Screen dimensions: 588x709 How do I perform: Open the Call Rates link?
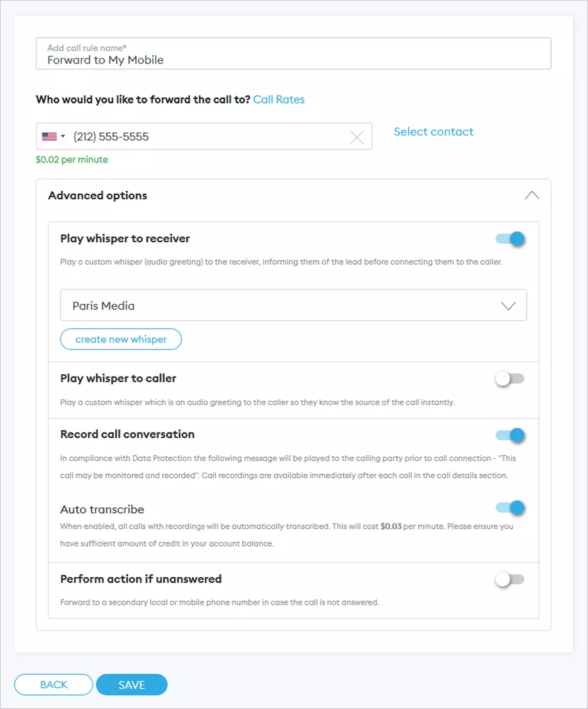point(279,99)
